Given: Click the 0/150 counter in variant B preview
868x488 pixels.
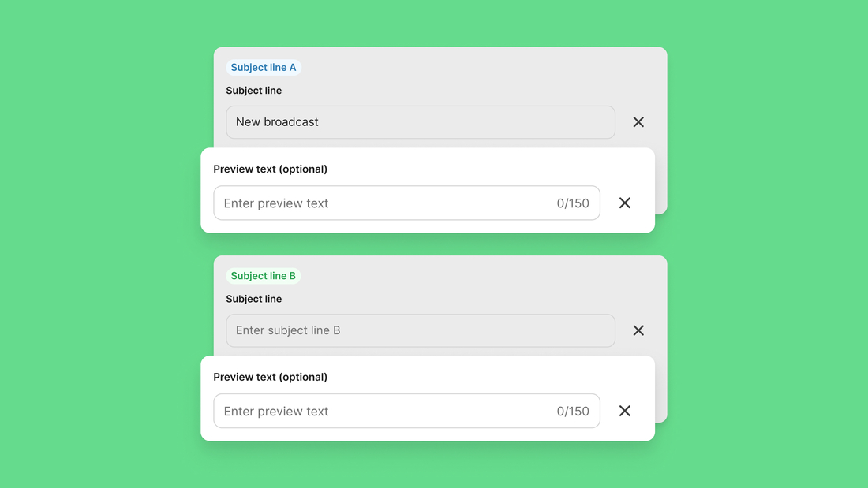Looking at the screenshot, I should tap(573, 412).
